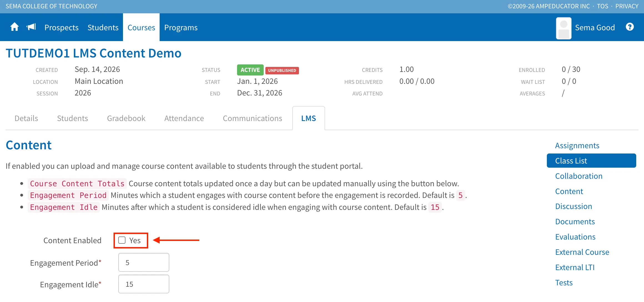This screenshot has height=302, width=644.
Task: Select Class List in the sidebar
Action: [x=591, y=161]
